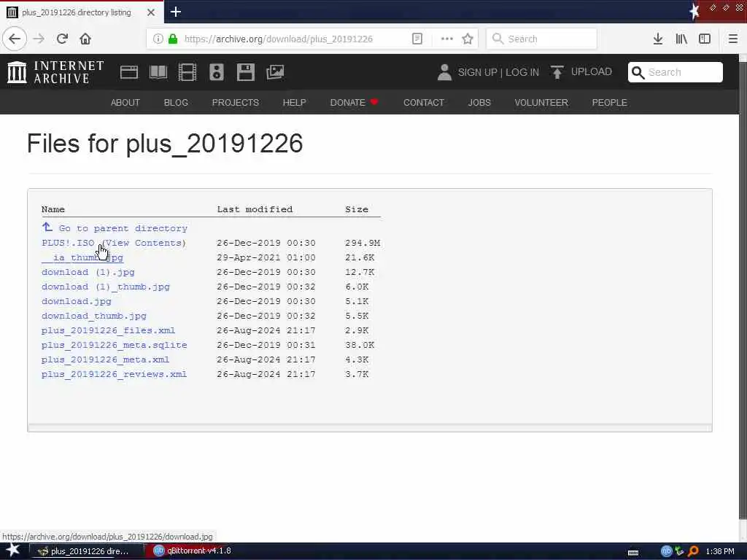This screenshot has width=747, height=560.
Task: Open the Software floppy disk icon
Action: click(x=246, y=72)
